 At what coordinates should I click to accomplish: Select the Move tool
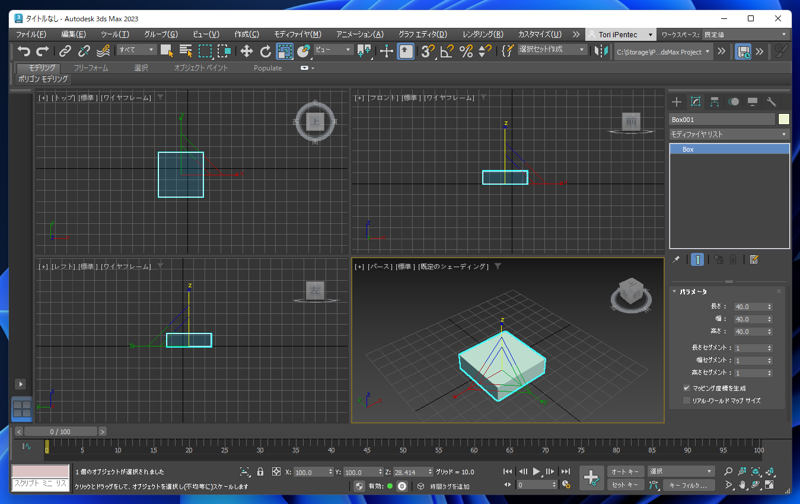click(246, 51)
